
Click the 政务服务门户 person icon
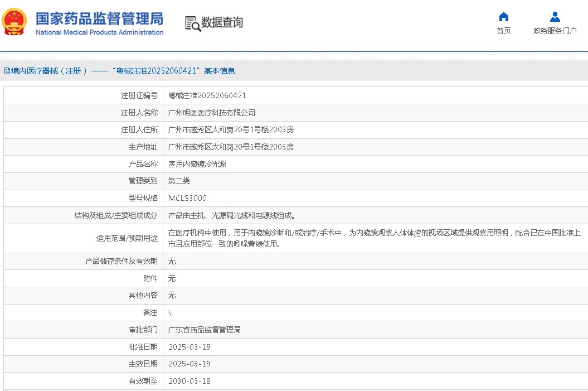555,16
